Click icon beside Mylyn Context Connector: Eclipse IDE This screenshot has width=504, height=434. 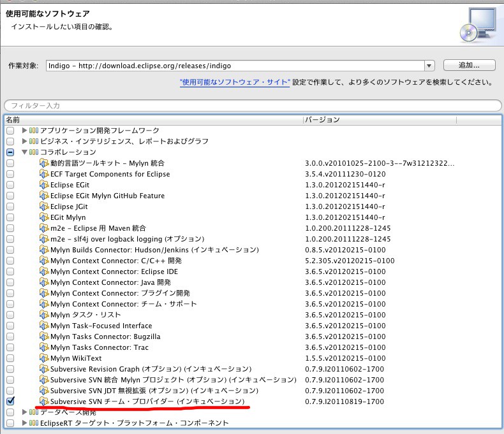[x=44, y=271]
